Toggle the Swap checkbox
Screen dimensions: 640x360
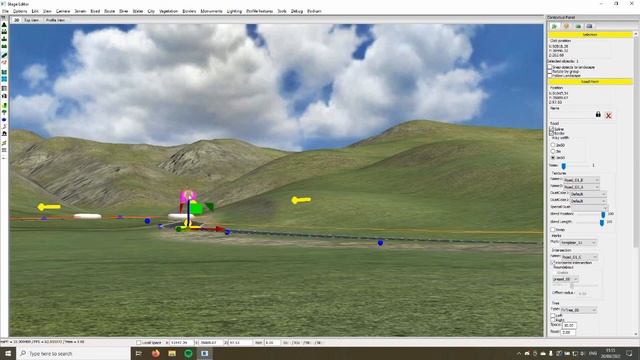pos(554,230)
